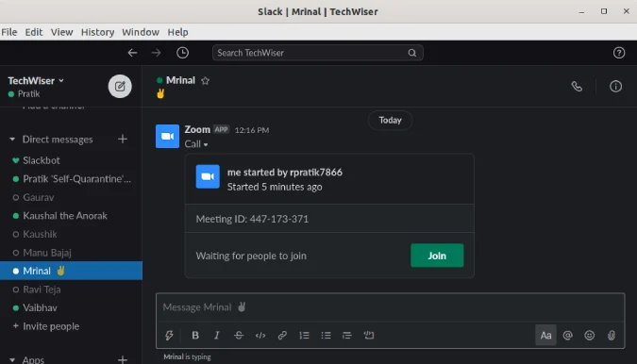Click Meeting ID: 447-173-371 text

(x=252, y=219)
